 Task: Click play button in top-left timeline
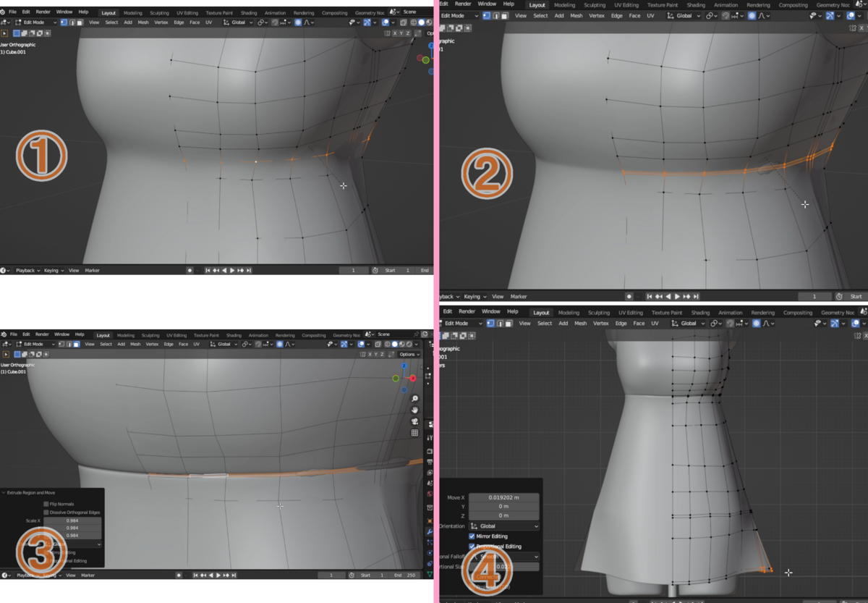coord(232,270)
